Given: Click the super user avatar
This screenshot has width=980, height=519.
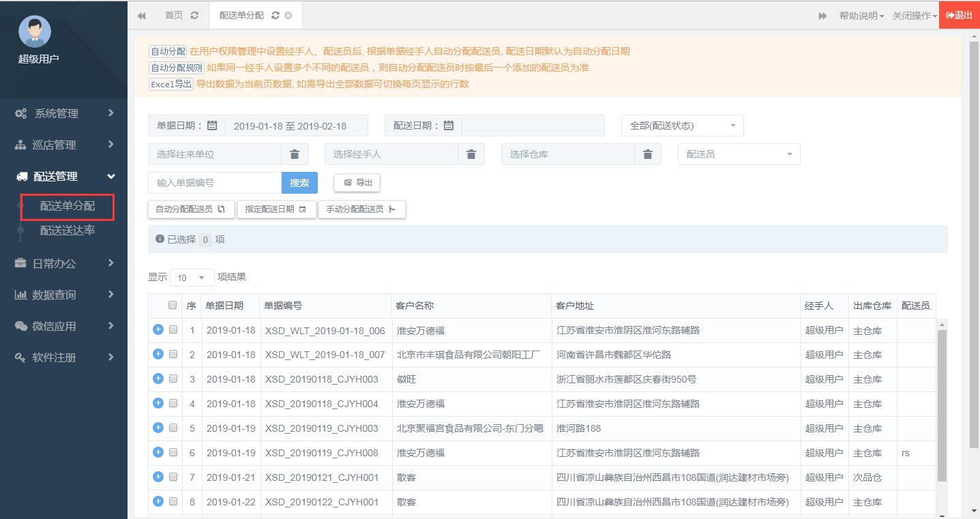Looking at the screenshot, I should [35, 32].
